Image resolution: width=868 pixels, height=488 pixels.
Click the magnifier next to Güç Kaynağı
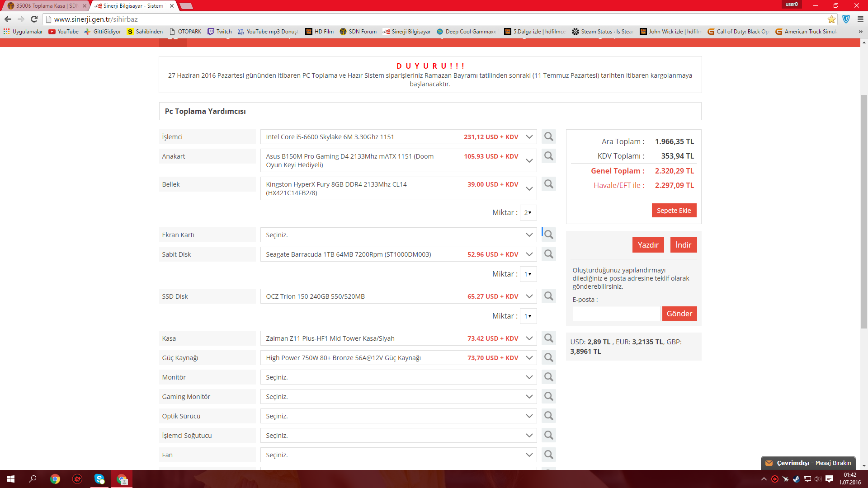point(548,357)
